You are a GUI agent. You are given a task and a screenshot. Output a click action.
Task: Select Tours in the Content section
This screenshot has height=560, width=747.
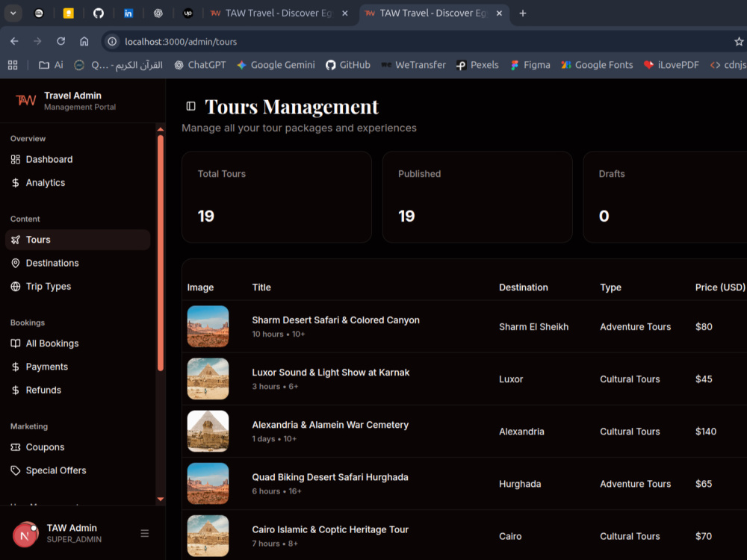(78, 240)
